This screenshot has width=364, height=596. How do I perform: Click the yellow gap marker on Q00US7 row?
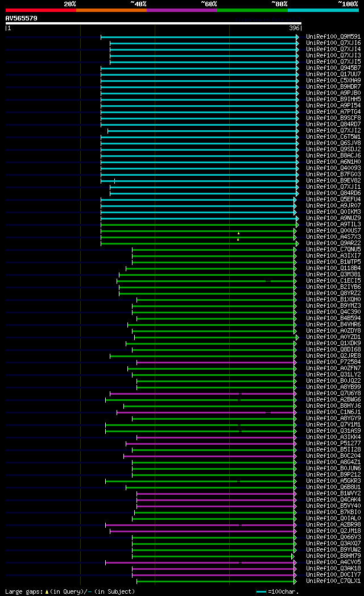(239, 233)
